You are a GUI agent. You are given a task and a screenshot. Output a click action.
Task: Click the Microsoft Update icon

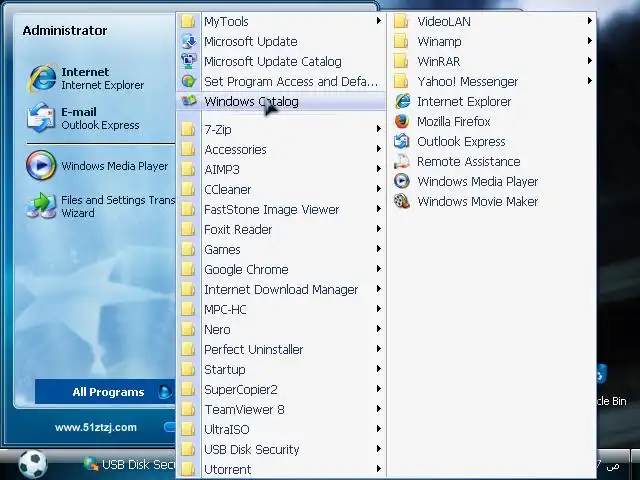point(189,41)
